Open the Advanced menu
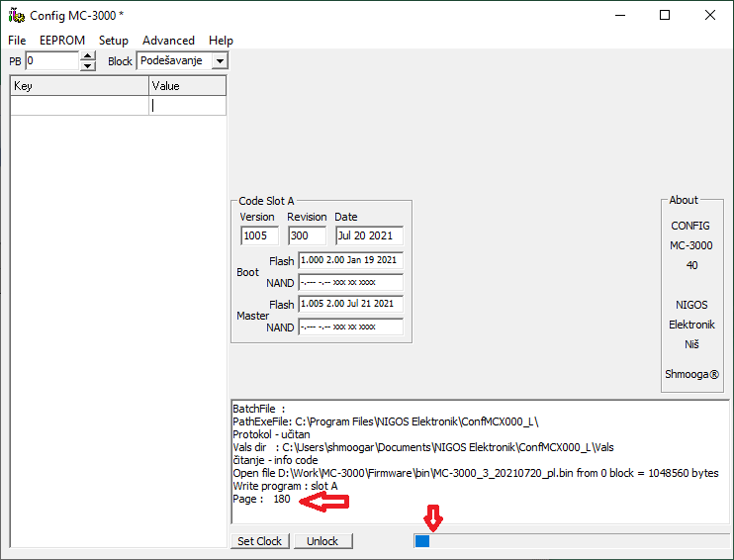This screenshot has width=734, height=560. tap(168, 41)
